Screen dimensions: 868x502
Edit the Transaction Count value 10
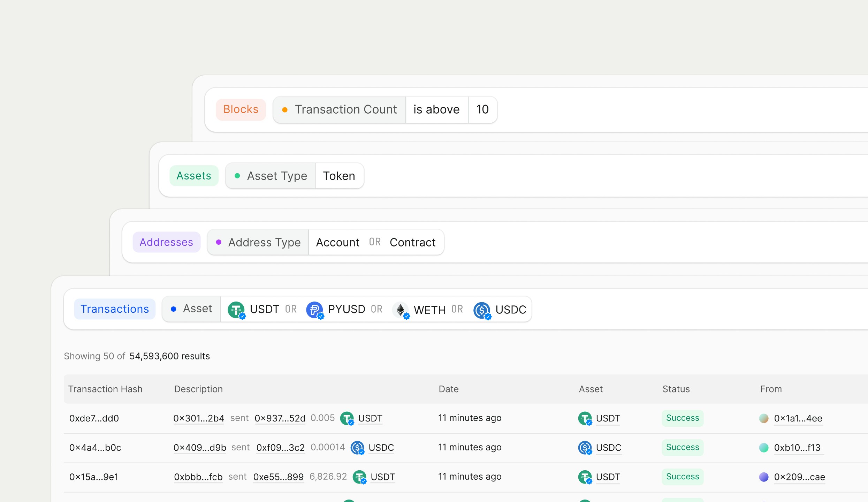click(x=482, y=109)
